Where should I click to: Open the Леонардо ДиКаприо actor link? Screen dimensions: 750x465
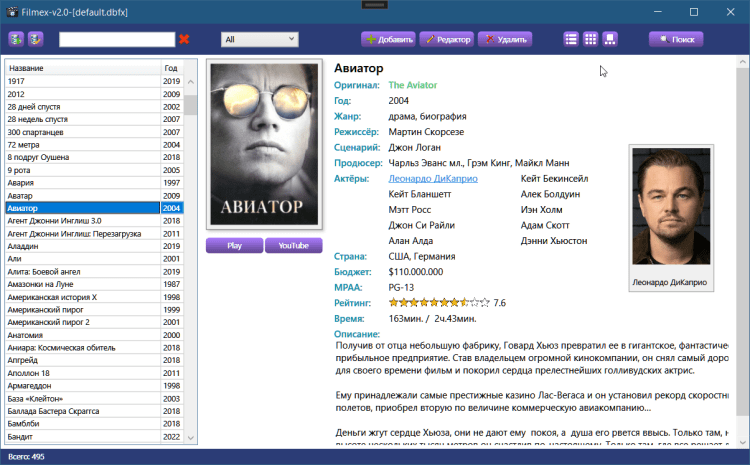432,178
